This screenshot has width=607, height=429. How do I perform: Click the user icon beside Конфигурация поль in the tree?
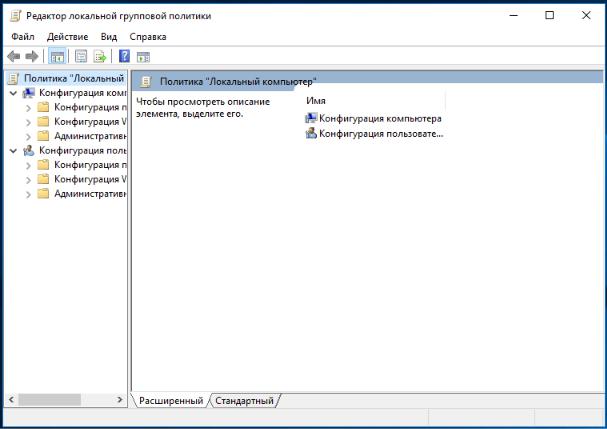(x=28, y=151)
